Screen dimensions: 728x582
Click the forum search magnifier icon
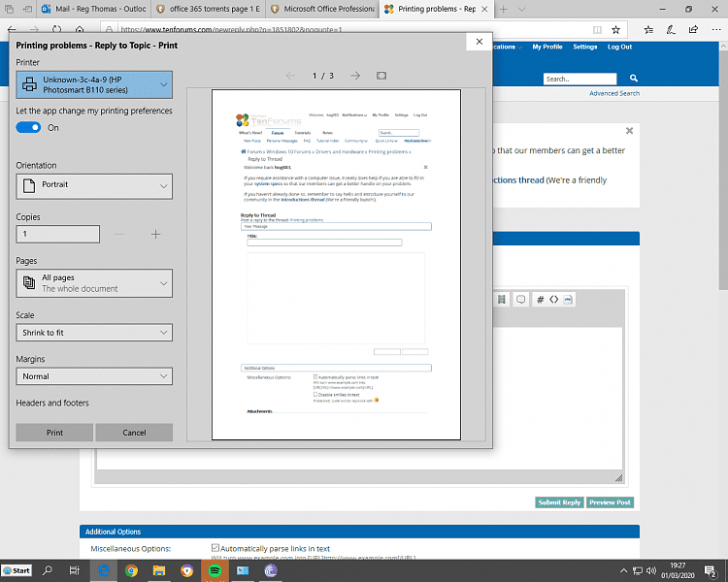[633, 79]
